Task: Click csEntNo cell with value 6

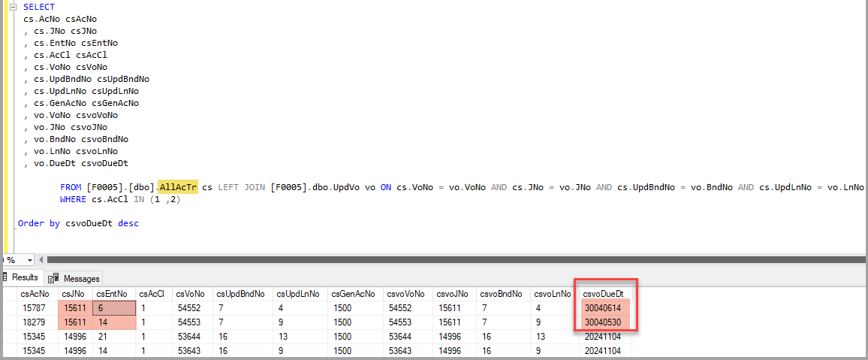Action: point(113,308)
